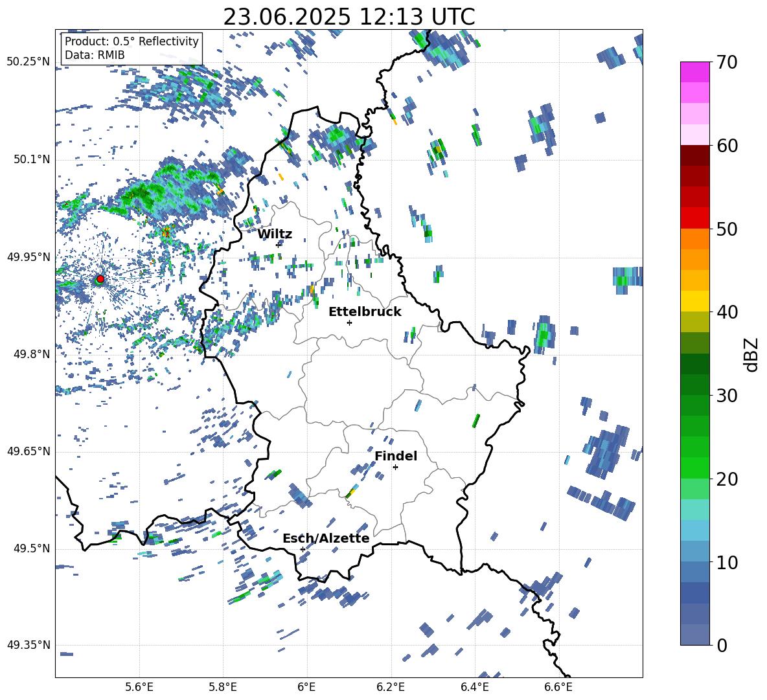The image size is (767, 700).
Task: Click the Esch/Alzette city label
Action: point(326,539)
